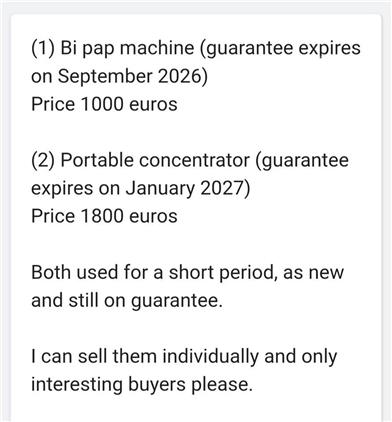The width and height of the screenshot is (392, 422).
Task: Select the number '1800' in second price
Action: [x=102, y=216]
